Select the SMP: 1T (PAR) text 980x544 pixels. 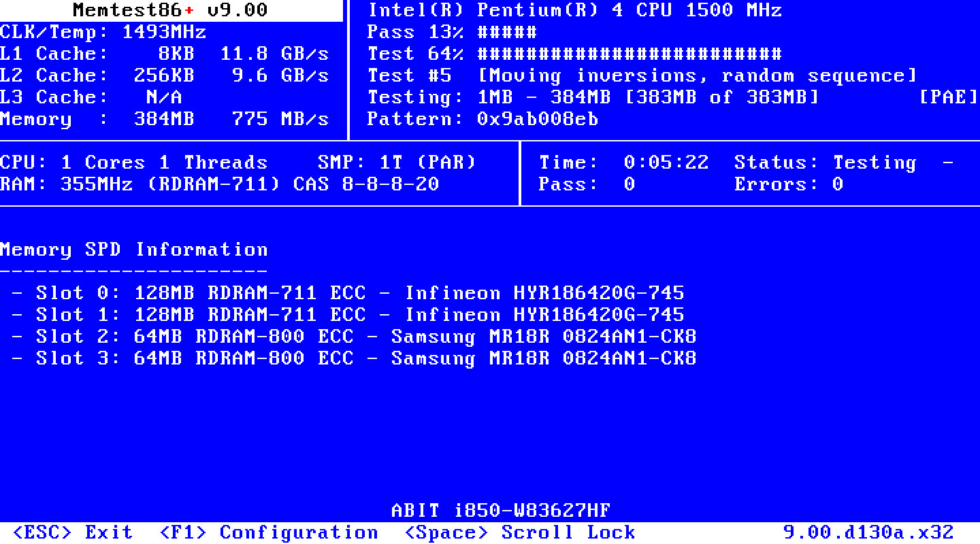[397, 163]
